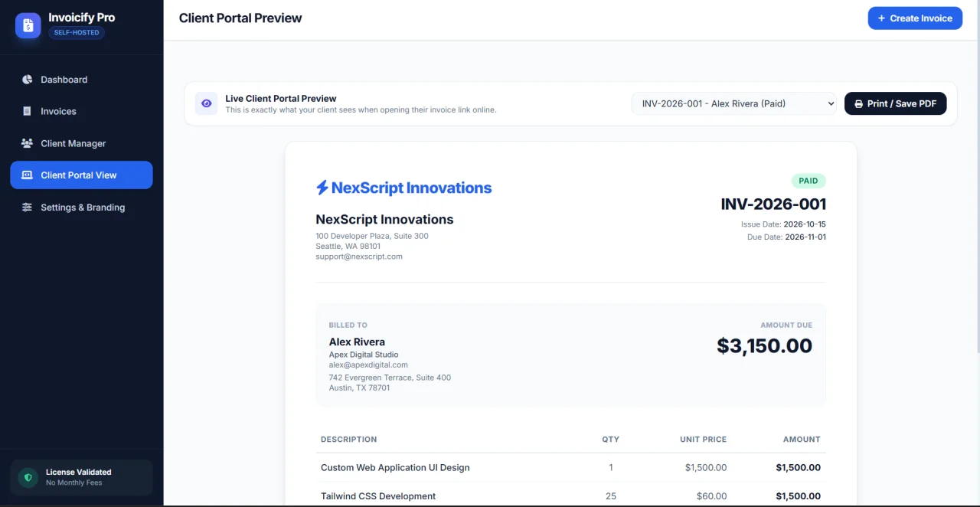Click the QTY column header
This screenshot has height=507, width=980.
(x=610, y=440)
